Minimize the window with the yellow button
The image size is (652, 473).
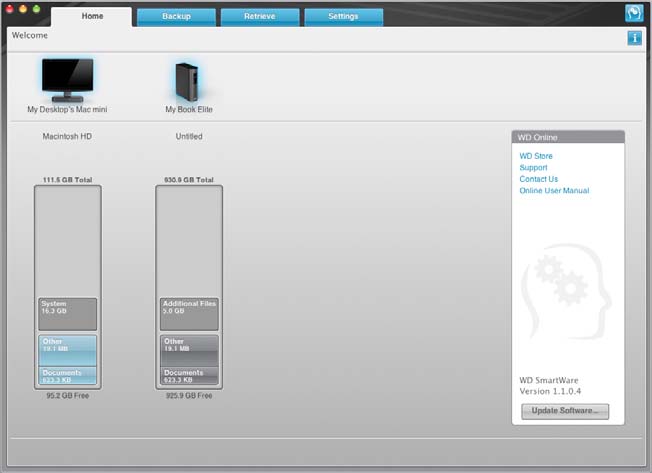tap(23, 9)
